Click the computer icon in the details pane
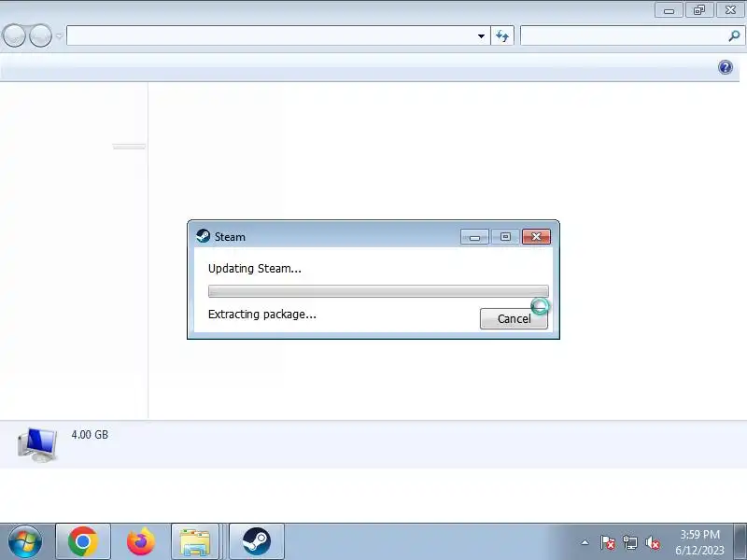 click(37, 444)
